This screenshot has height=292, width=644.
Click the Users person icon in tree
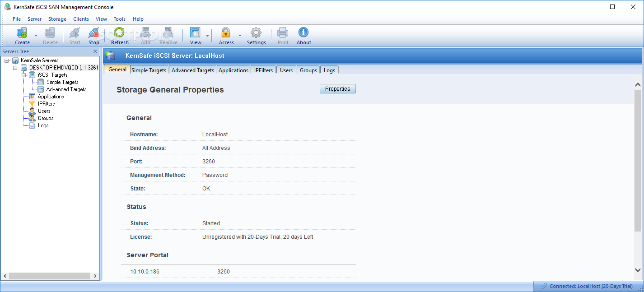pyautogui.click(x=32, y=111)
